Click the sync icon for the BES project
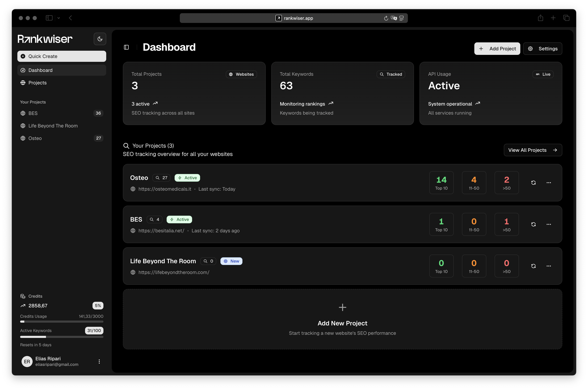 [x=533, y=224]
